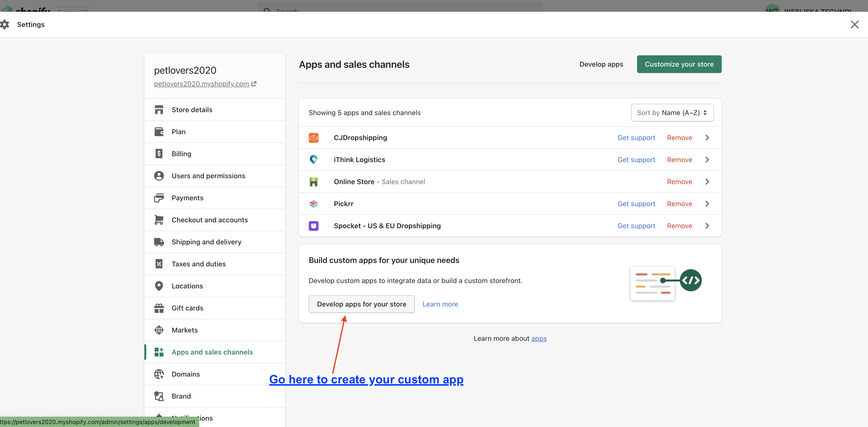Go to Brand settings
Screen dimensions: 868x427
215,396
